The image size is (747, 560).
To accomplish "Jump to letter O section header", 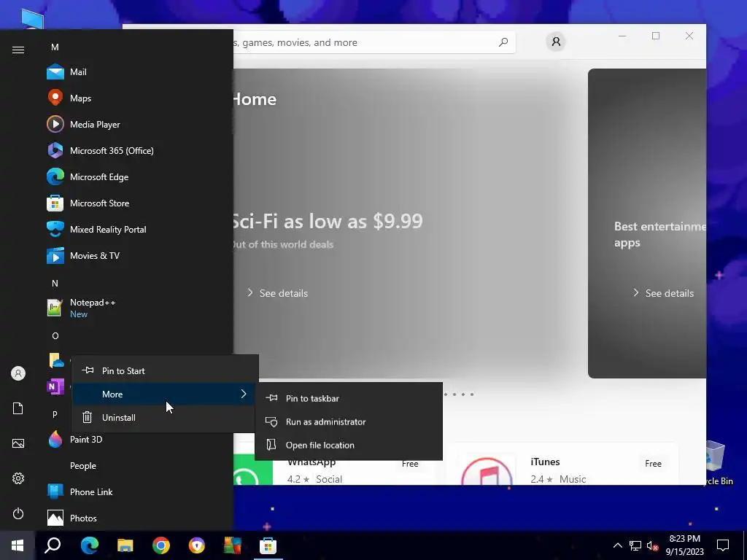I will click(x=55, y=335).
